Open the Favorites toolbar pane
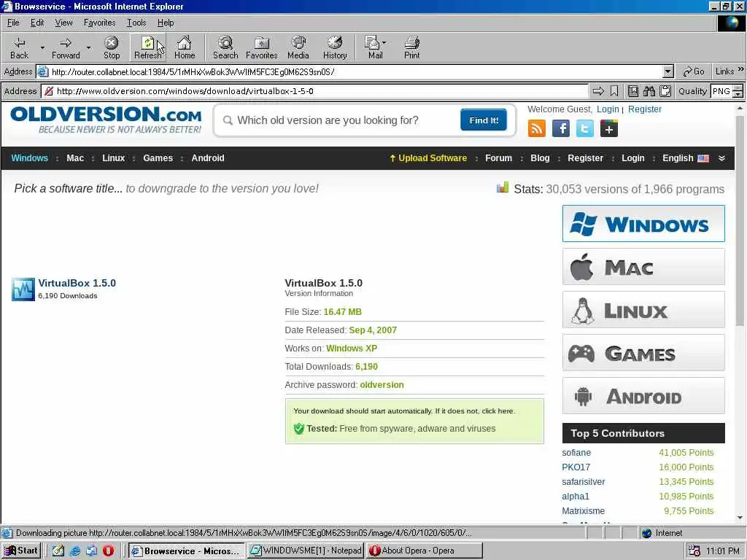Viewport: 747px width, 560px height. point(262,47)
